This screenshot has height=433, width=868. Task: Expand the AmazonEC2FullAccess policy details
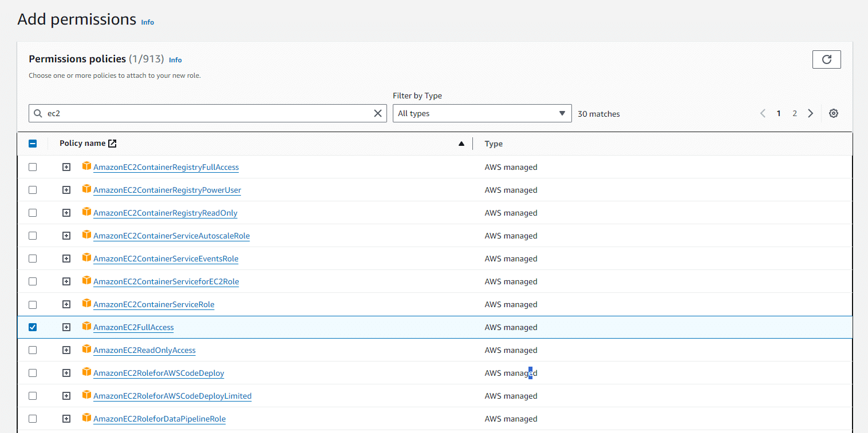(x=66, y=327)
